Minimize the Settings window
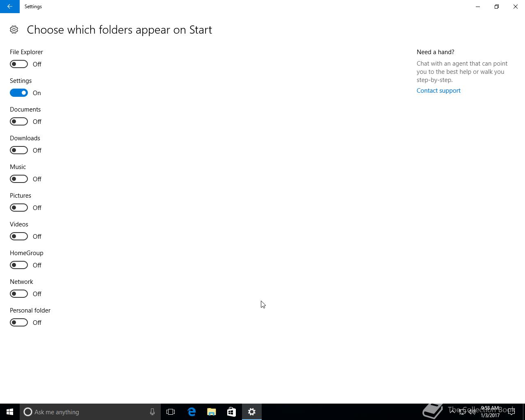 (478, 7)
